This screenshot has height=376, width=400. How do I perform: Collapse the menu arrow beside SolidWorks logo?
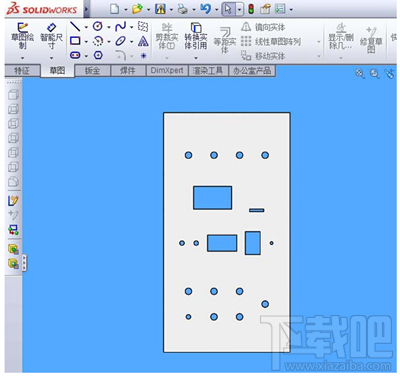coord(86,9)
